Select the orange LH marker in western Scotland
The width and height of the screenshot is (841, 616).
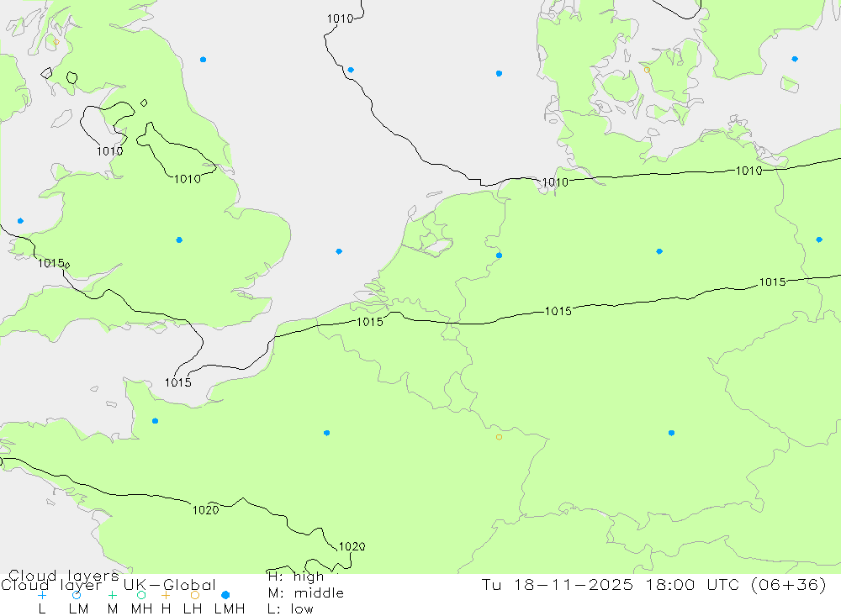[x=56, y=42]
